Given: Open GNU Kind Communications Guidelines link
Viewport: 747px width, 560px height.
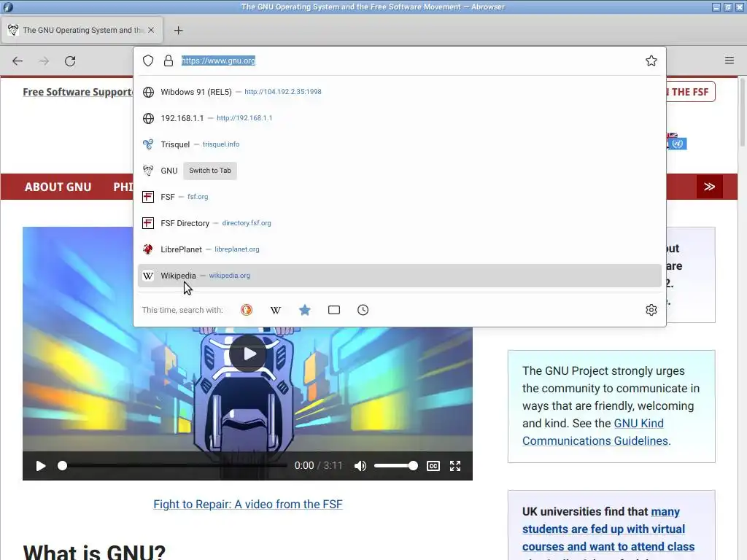Looking at the screenshot, I should pos(595,432).
